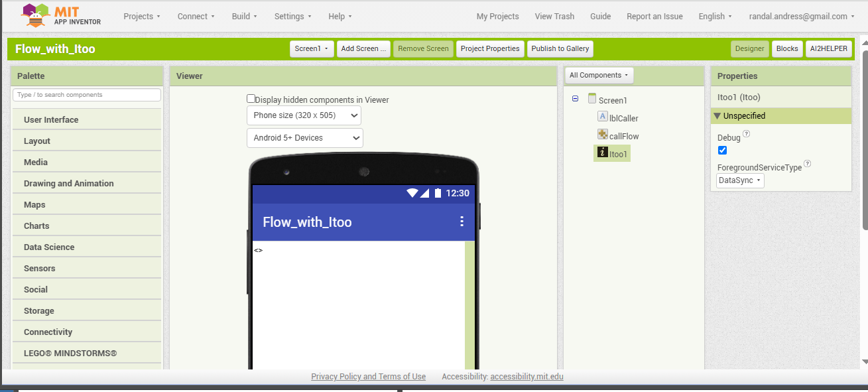Click the lblCaller label component icon

point(603,116)
